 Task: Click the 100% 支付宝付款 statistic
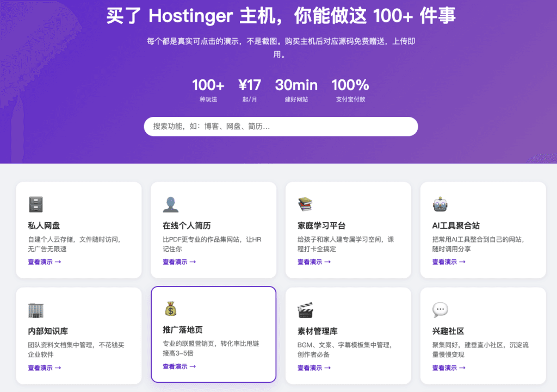point(350,90)
